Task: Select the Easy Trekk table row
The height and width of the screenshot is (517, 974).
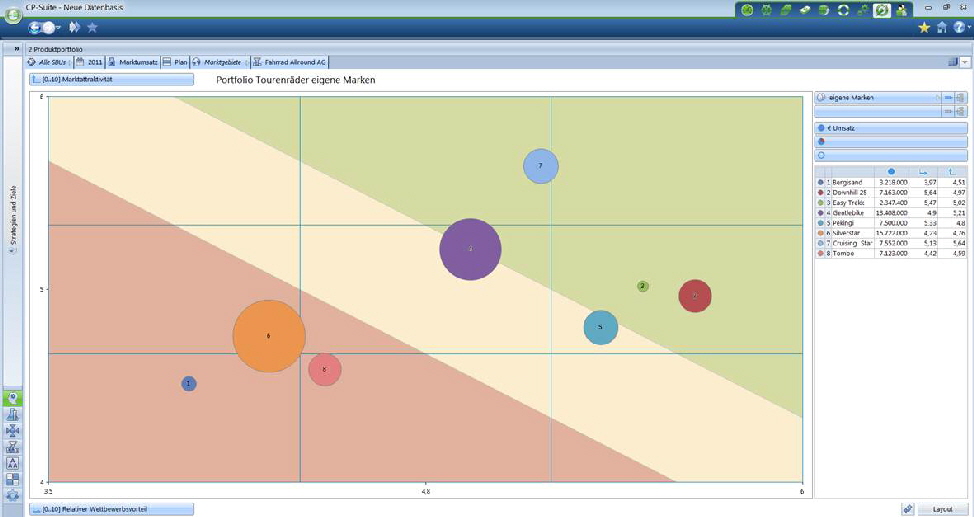Action: point(891,203)
